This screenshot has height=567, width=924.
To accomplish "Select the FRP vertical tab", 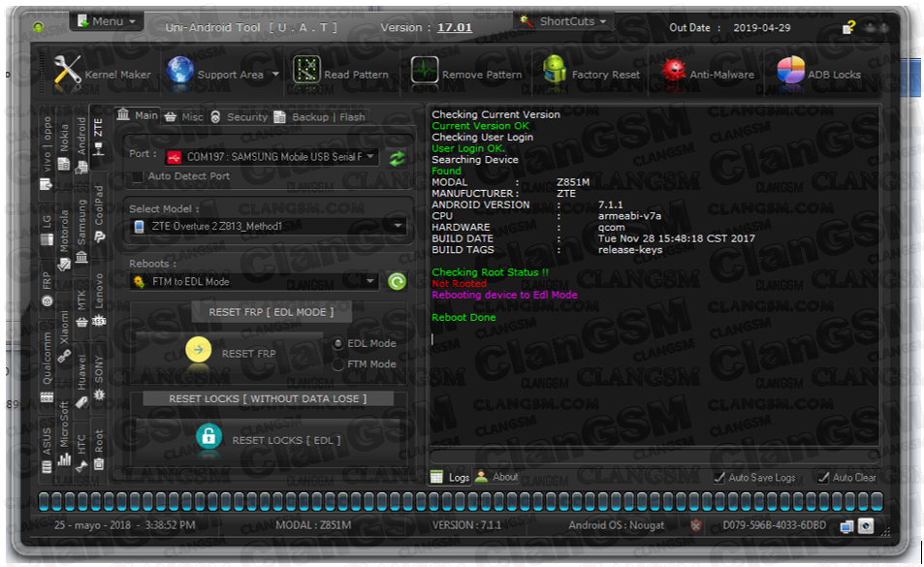I will [x=47, y=289].
